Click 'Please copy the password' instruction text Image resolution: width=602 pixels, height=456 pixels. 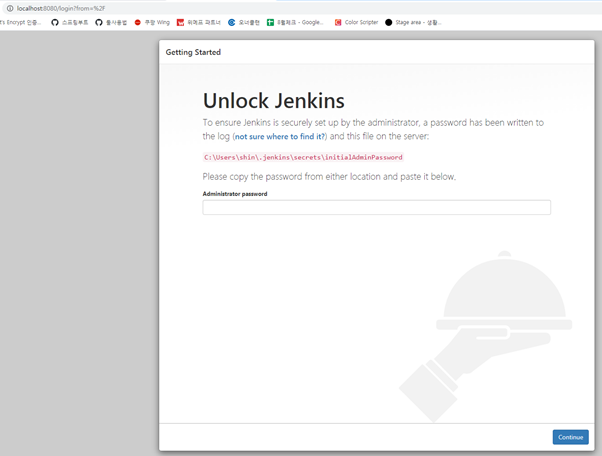pos(329,177)
